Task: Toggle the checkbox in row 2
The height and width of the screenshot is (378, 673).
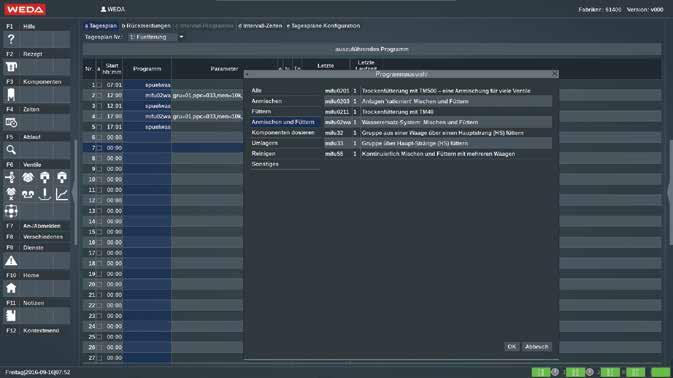Action: tap(99, 95)
